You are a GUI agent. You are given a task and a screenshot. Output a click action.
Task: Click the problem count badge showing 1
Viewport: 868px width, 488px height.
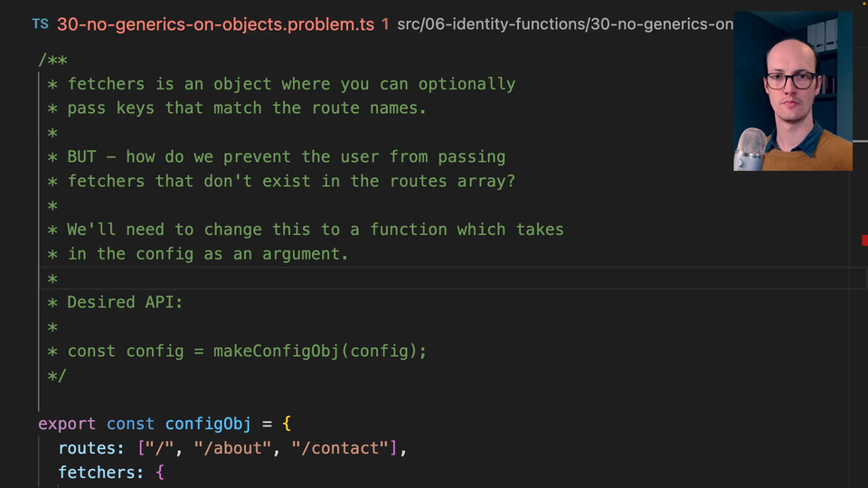(x=385, y=23)
